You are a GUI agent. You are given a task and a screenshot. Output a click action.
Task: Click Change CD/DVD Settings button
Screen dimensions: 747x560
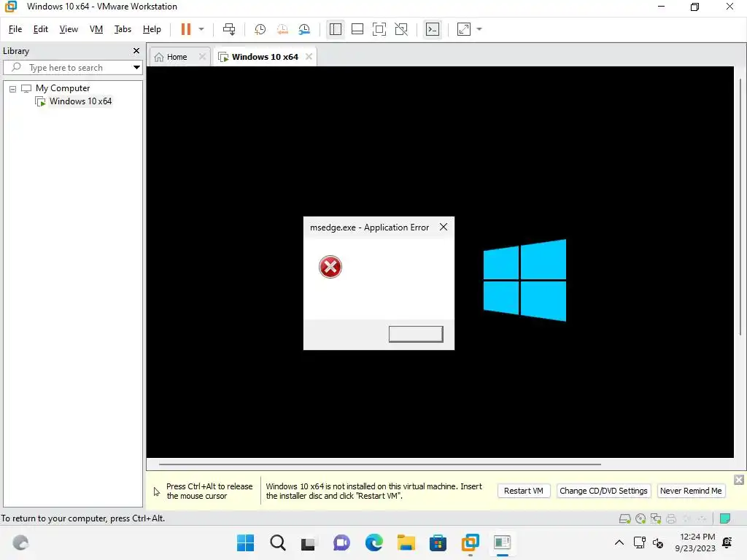click(603, 491)
